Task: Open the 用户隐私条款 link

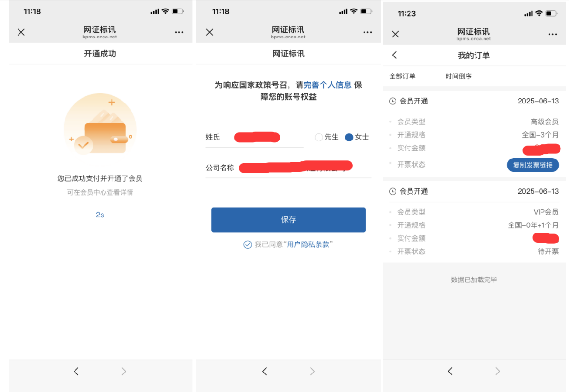Action: [308, 244]
